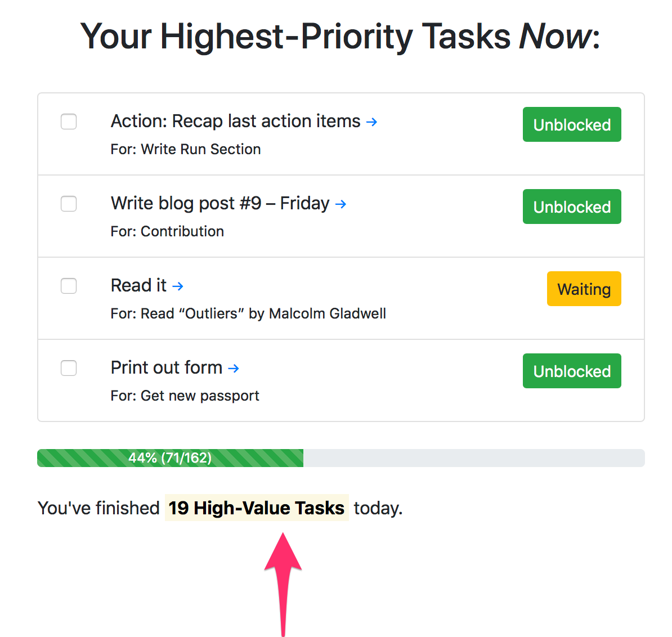Click the arrow icon after Read it
The width and height of the screenshot is (672, 637).
(x=178, y=286)
